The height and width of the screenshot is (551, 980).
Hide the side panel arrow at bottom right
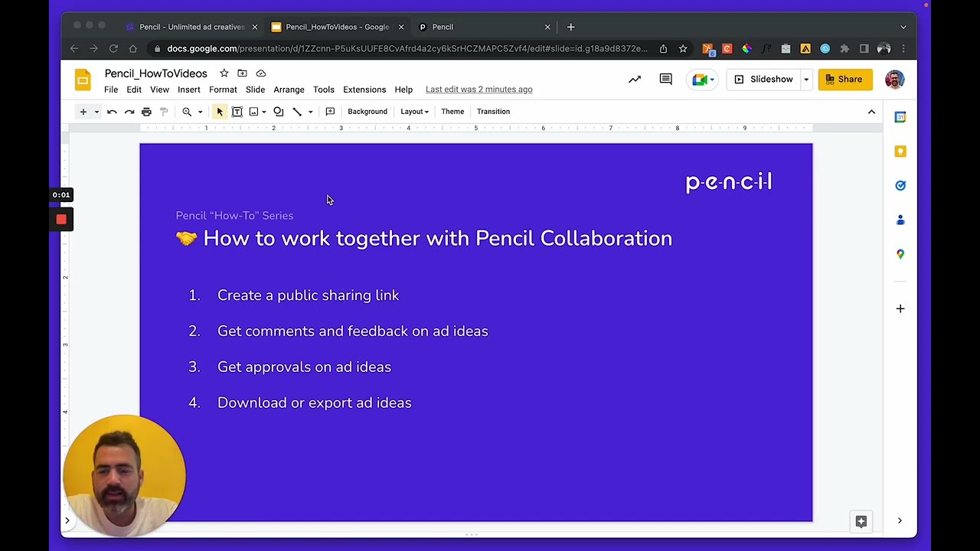pyautogui.click(x=900, y=521)
